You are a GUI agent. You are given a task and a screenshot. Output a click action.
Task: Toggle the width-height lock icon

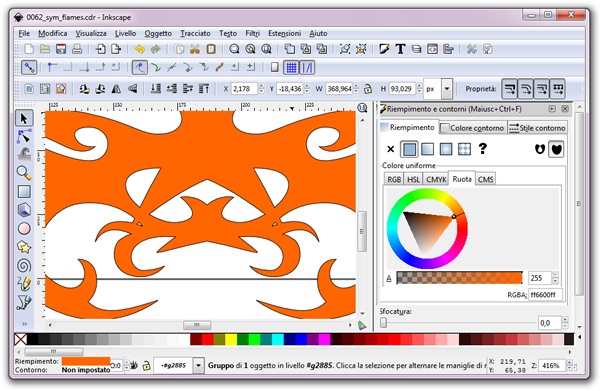click(x=368, y=89)
